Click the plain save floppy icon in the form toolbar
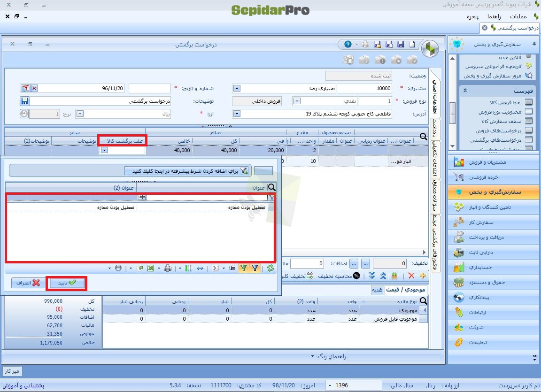541x392 pixels. click(x=401, y=44)
